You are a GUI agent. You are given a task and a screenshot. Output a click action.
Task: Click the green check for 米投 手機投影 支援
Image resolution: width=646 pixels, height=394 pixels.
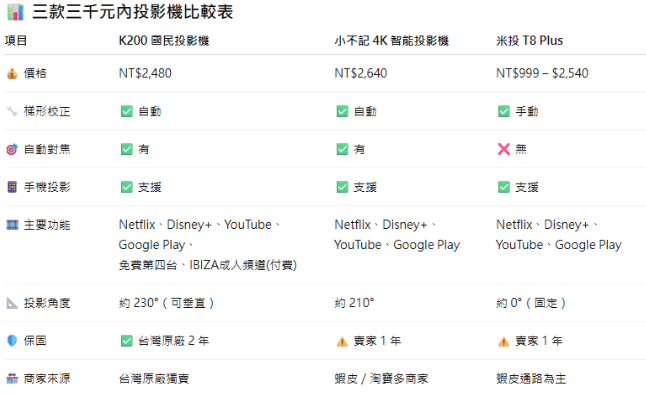504,187
